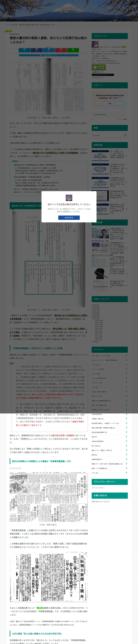Click the 調べた事 category tag above title
Image resolution: width=138 pixels, height=644 pixels.
(8, 31)
